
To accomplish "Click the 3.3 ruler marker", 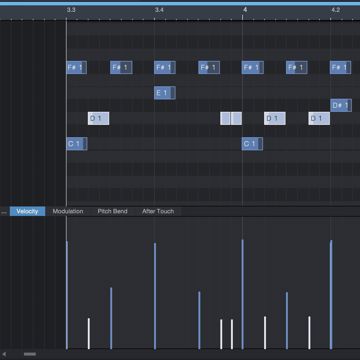I will 71,10.
